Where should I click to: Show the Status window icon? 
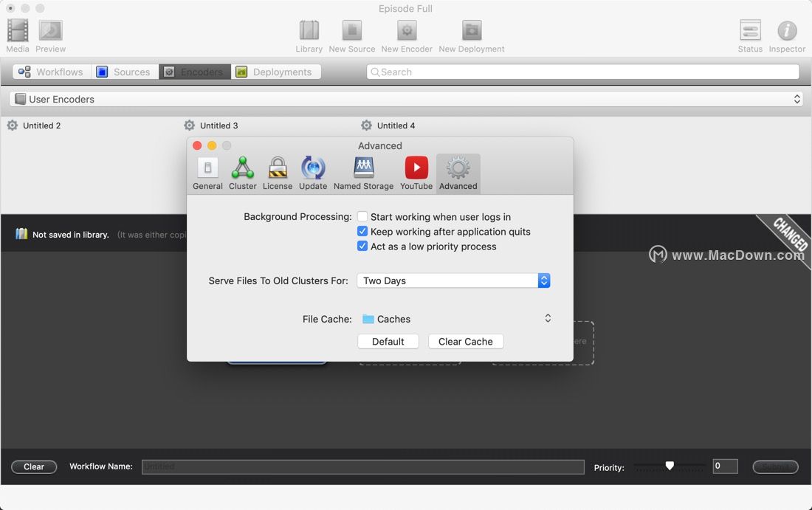click(750, 30)
